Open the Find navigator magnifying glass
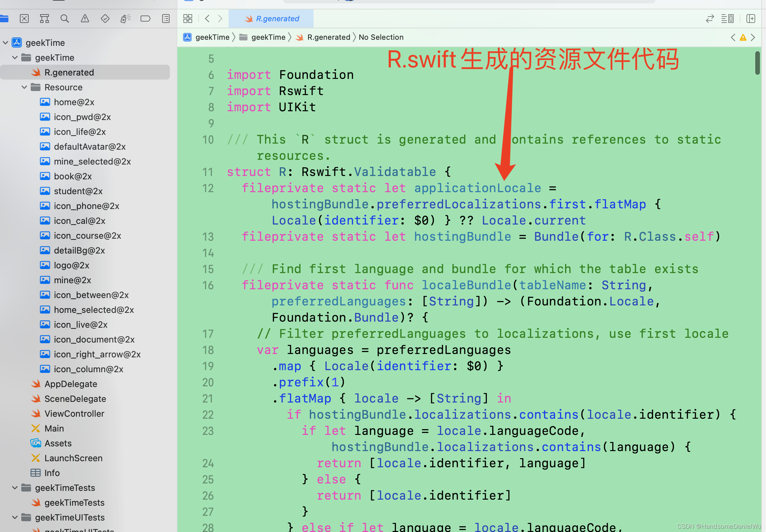The width and height of the screenshot is (766, 532). (x=65, y=19)
